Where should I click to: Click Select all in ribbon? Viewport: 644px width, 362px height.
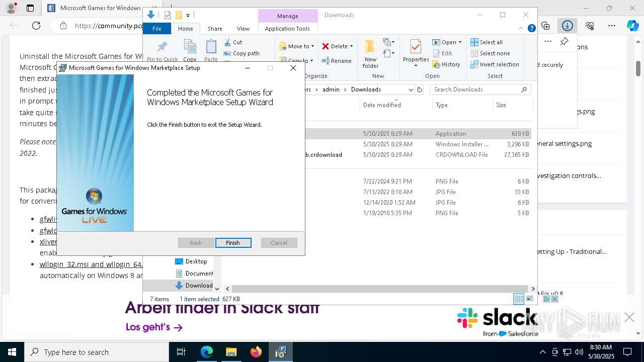(487, 42)
